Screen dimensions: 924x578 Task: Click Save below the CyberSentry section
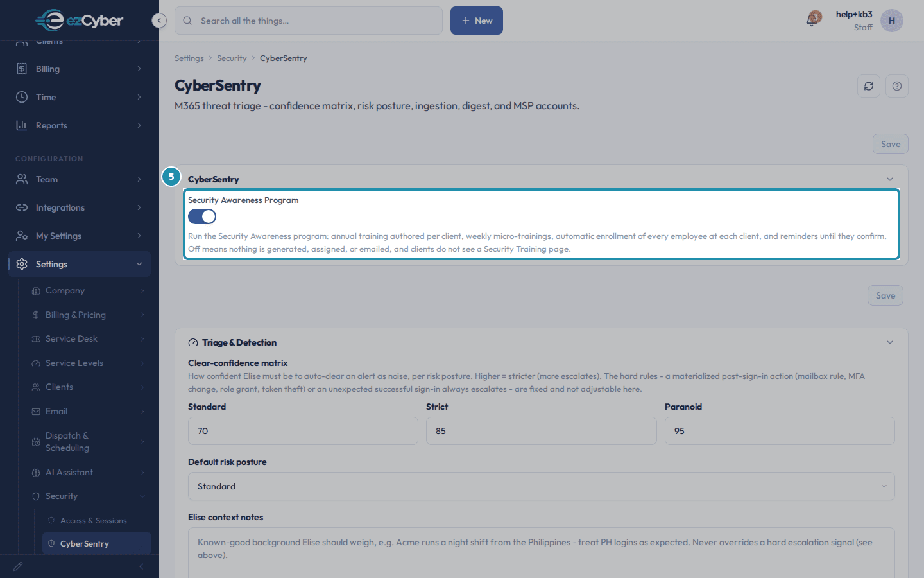tap(886, 295)
